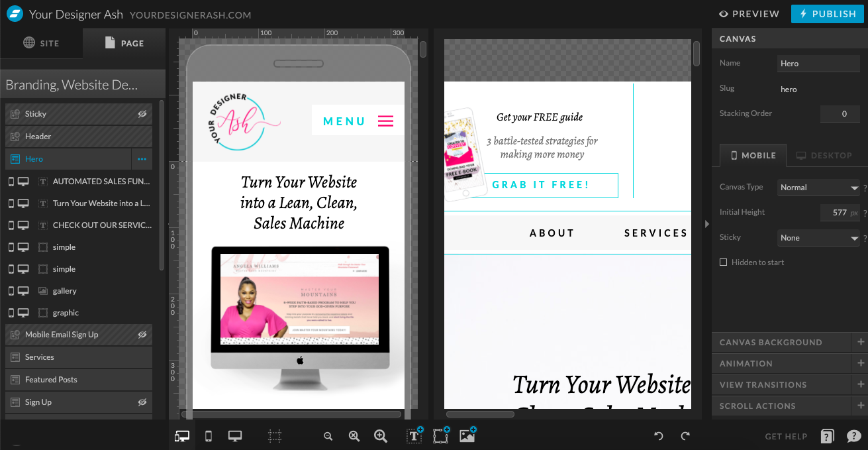
Task: Toggle desktop visibility for gallery layer
Action: click(x=23, y=291)
